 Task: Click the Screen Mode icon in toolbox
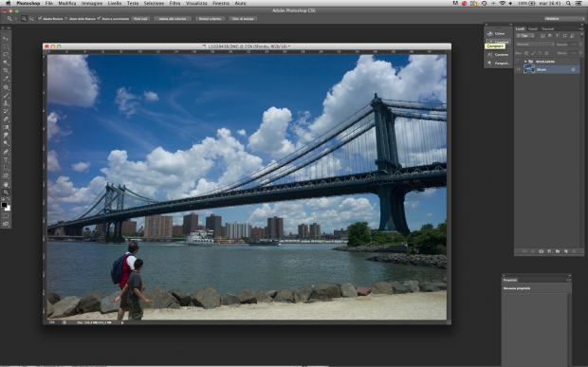pyautogui.click(x=6, y=224)
